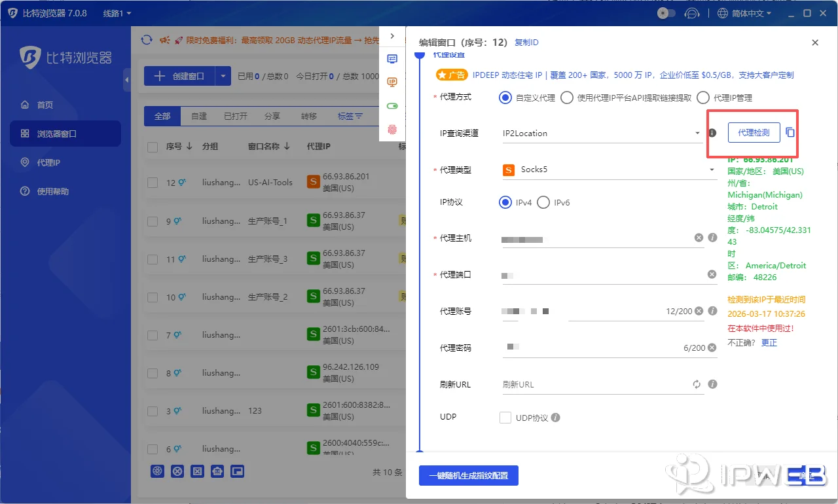Click the 更正 link
Screen dimensions: 838x504
769,342
